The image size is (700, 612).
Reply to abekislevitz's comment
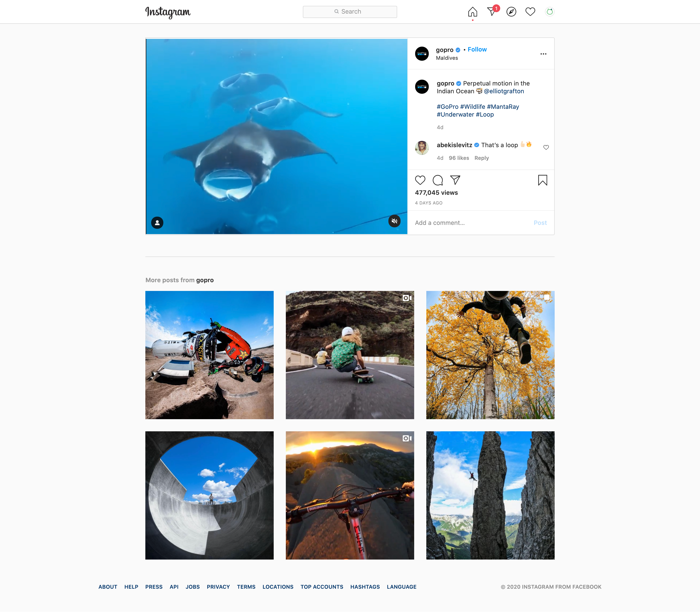[481, 158]
